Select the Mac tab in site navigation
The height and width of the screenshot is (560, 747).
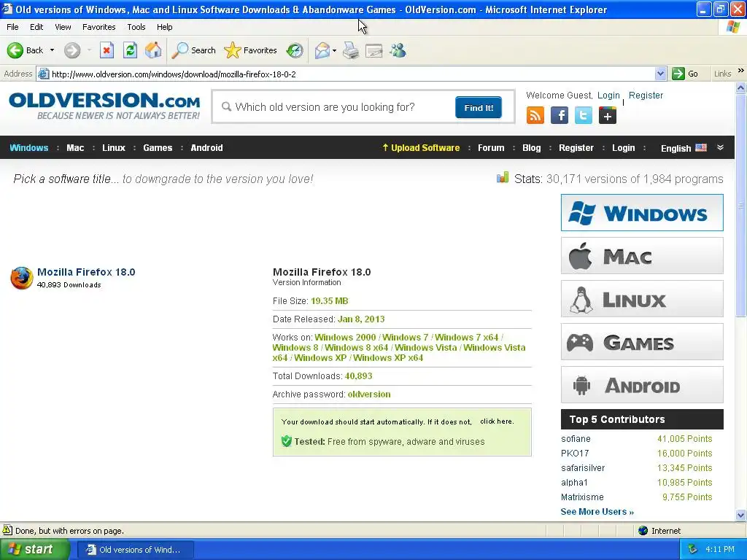pos(75,147)
